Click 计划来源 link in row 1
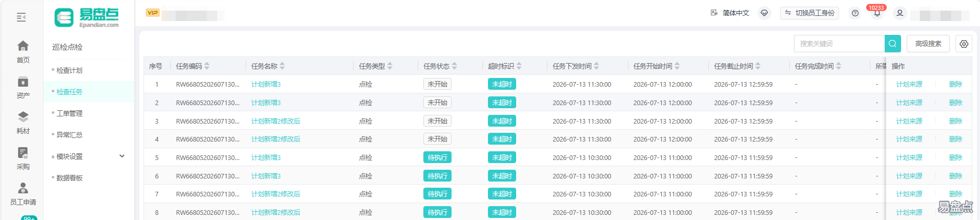This screenshot has height=220, width=980. pos(909,84)
